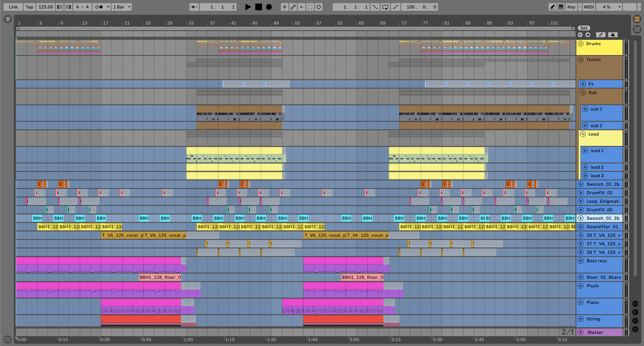The image size is (644, 346).
Task: Click the Automation Arm link icon
Action: (x=293, y=7)
